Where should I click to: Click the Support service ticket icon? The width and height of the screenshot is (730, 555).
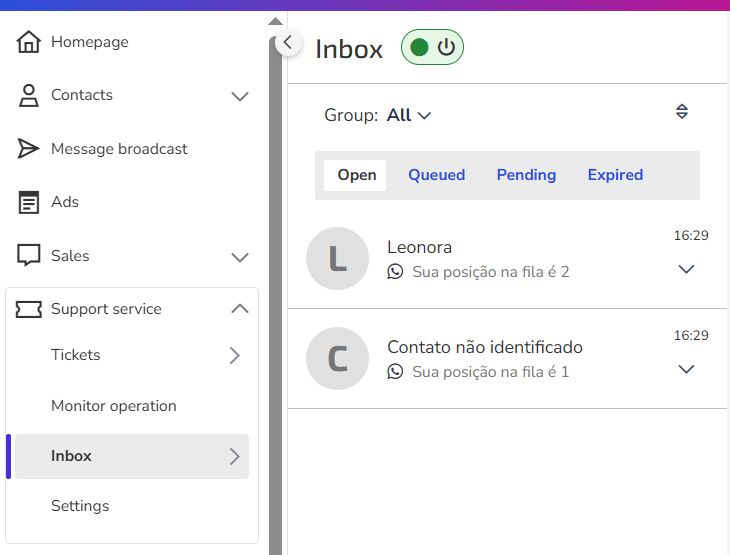[x=28, y=309]
